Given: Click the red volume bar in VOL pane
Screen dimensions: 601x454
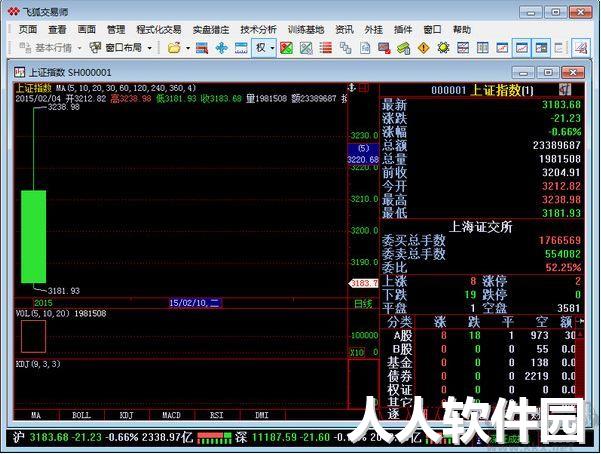Looking at the screenshot, I should (x=33, y=336).
